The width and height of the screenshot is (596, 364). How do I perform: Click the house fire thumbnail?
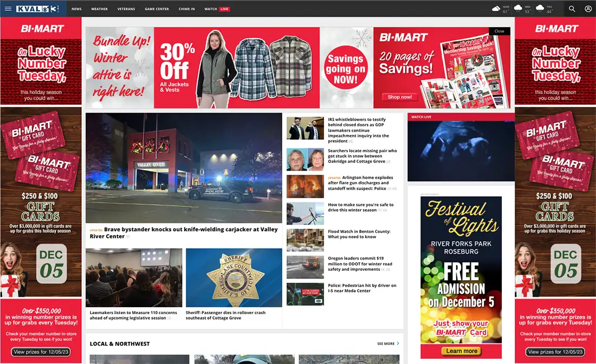(305, 186)
